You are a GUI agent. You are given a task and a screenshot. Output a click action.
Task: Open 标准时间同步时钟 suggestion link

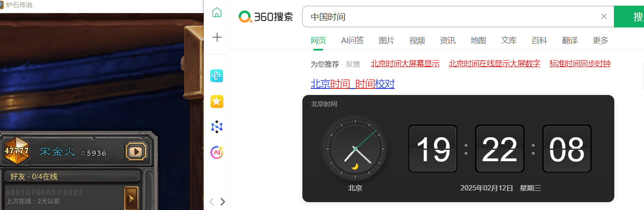[x=580, y=64]
